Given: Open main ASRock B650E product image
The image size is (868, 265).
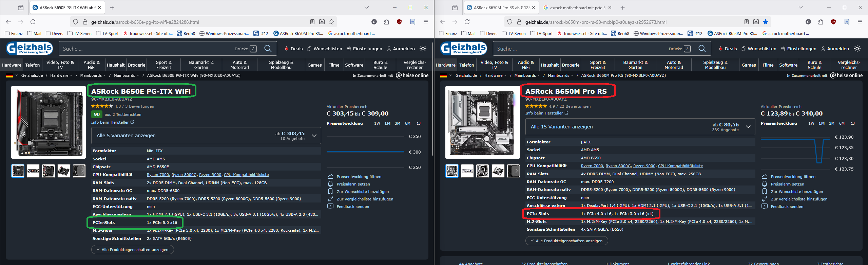Looking at the screenshot, I should point(49,122).
